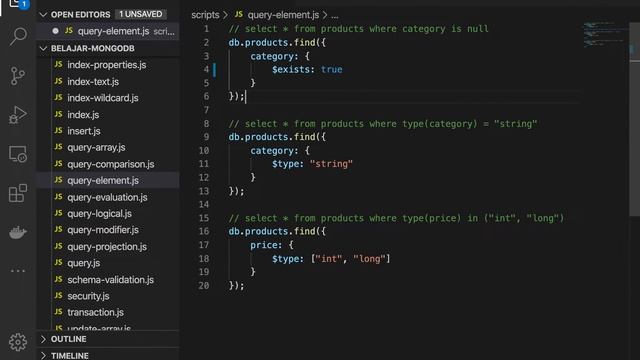Click the "int" string on line 18

[x=329, y=258]
